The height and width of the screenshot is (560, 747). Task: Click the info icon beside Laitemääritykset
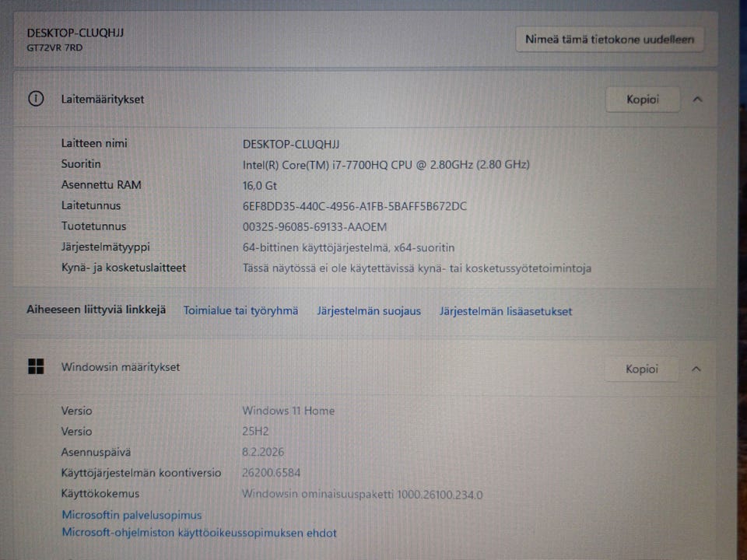coord(37,99)
